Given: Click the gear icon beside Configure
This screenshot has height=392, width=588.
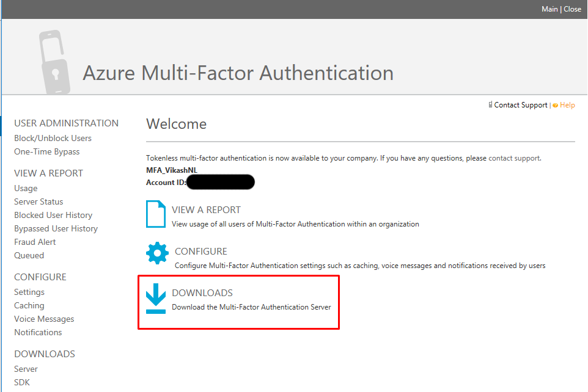Looking at the screenshot, I should pos(157,253).
